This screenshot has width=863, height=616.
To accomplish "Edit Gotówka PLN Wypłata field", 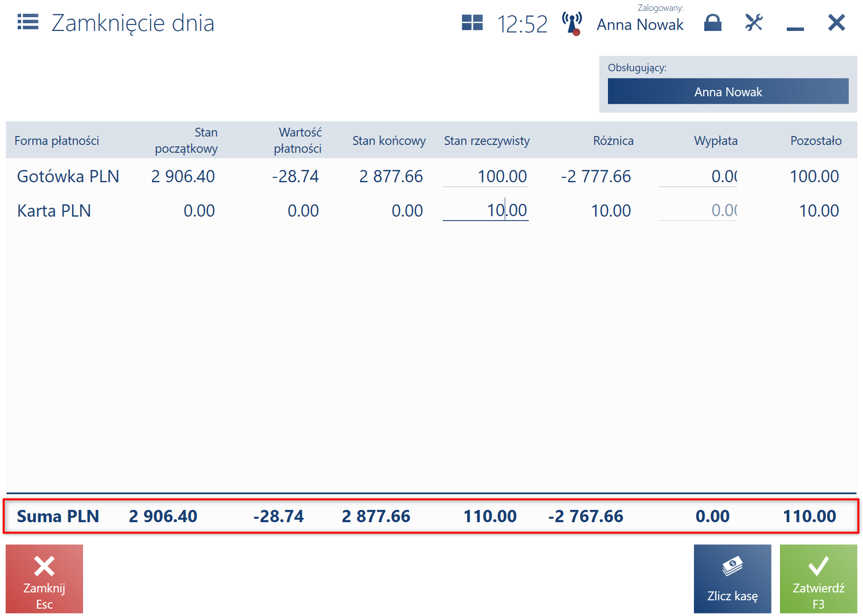I will pyautogui.click(x=698, y=176).
